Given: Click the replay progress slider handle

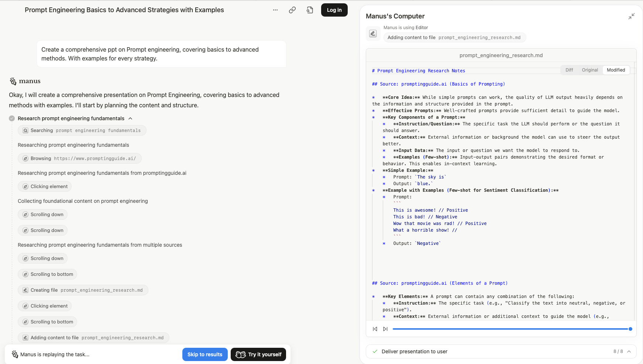Looking at the screenshot, I should click(630, 329).
